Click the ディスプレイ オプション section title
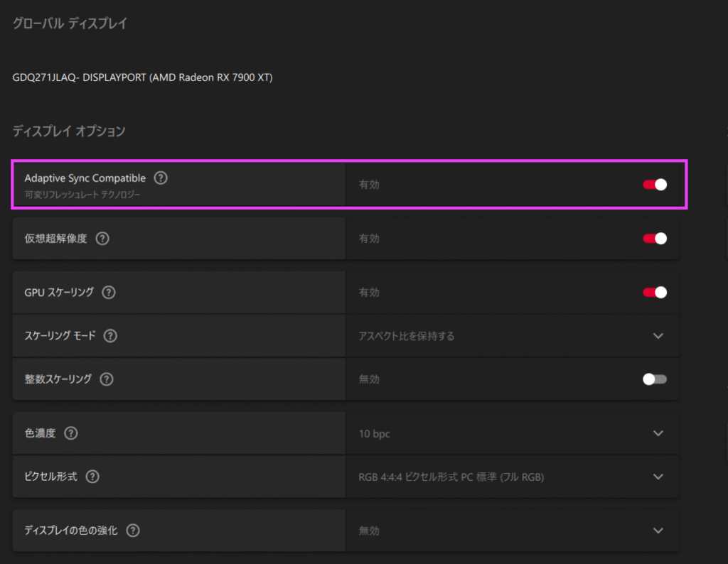 coord(69,131)
